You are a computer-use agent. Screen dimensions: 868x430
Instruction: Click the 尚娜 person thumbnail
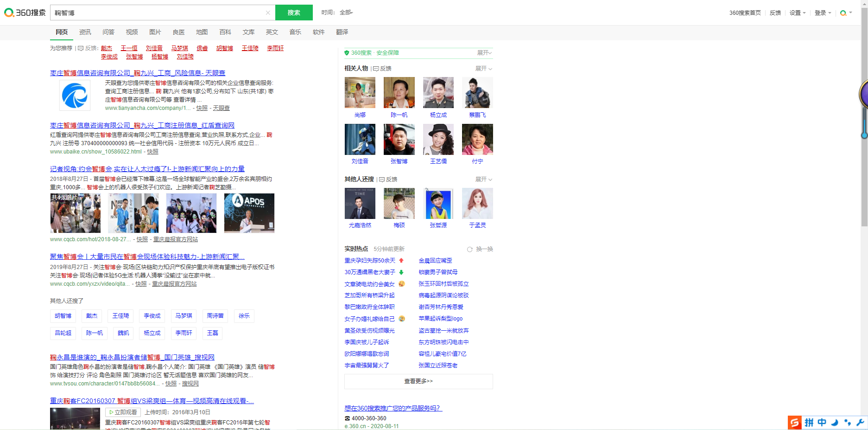tap(360, 93)
